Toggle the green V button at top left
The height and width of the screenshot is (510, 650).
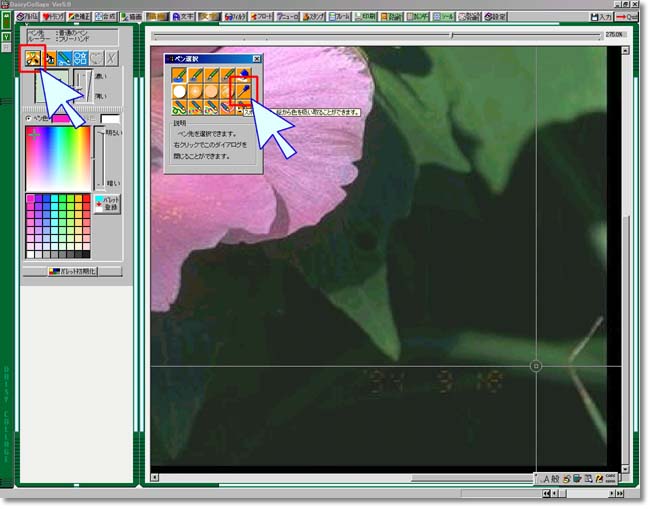(x=7, y=38)
